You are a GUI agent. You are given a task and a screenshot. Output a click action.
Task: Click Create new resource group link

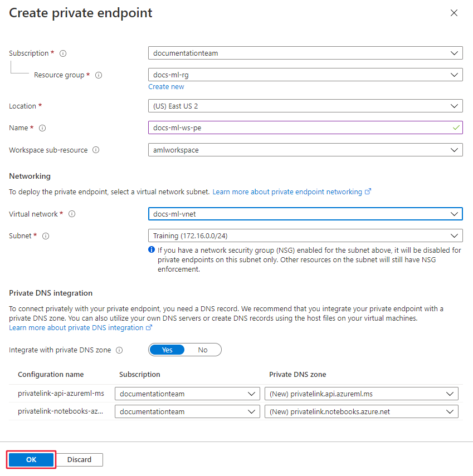166,87
